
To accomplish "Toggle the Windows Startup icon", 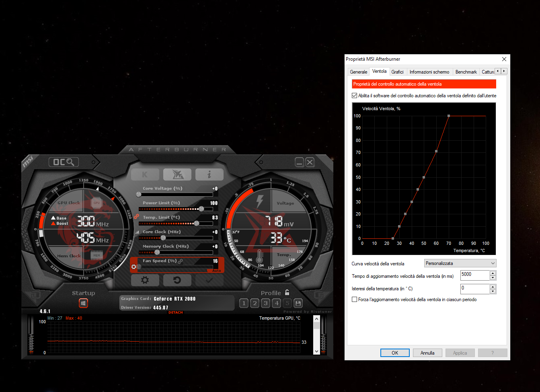I will pyautogui.click(x=83, y=303).
